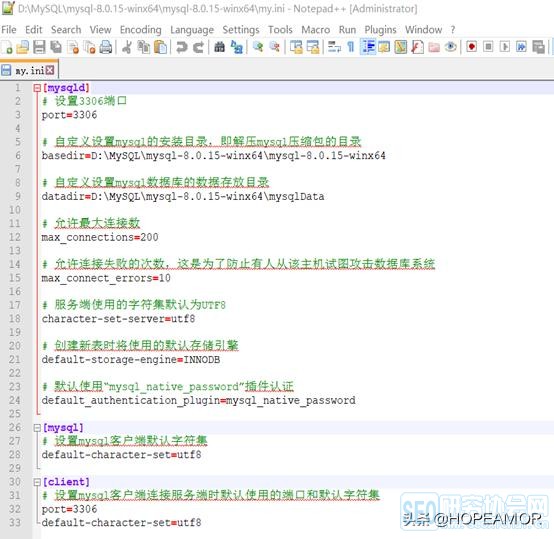Open the Macro menu
The image size is (554, 539).
[x=316, y=30]
